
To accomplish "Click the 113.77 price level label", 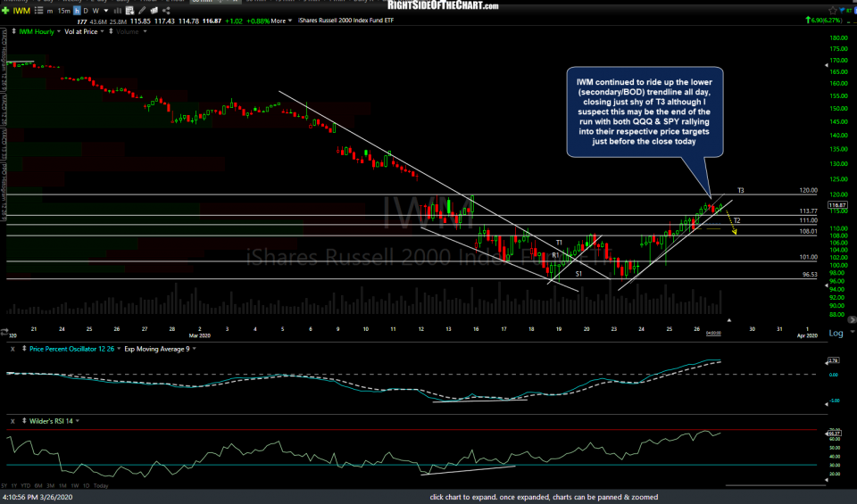I will click(x=809, y=211).
